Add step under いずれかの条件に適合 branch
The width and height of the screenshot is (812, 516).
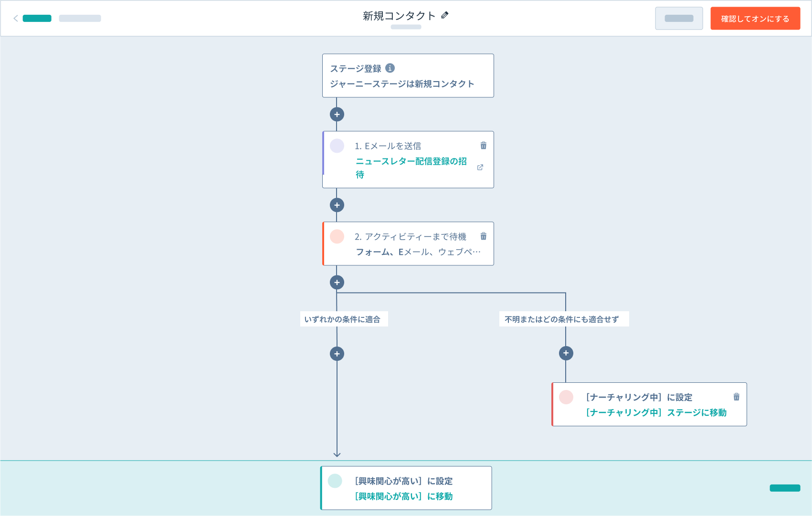point(337,354)
